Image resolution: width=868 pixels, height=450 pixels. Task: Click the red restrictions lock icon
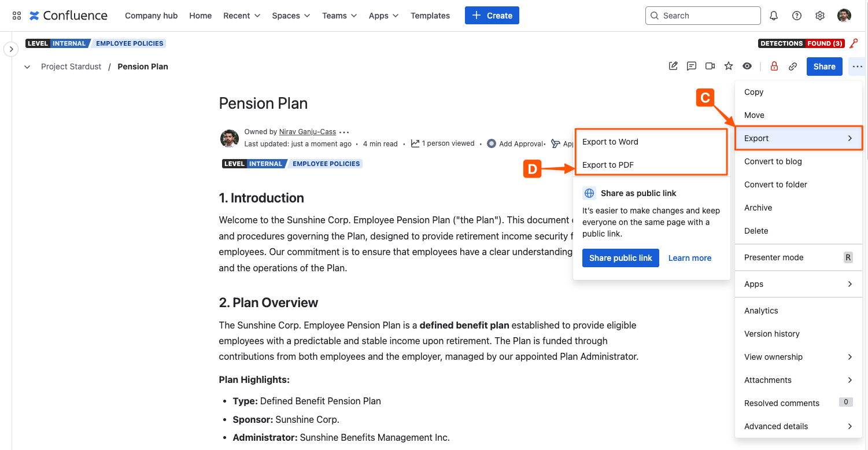[x=774, y=66]
